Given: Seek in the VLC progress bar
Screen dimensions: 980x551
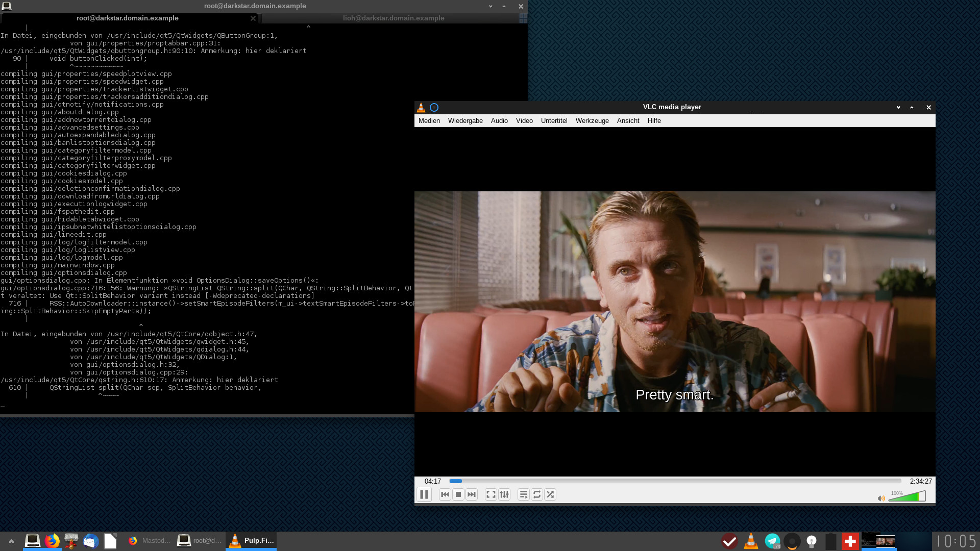Looking at the screenshot, I should point(675,481).
